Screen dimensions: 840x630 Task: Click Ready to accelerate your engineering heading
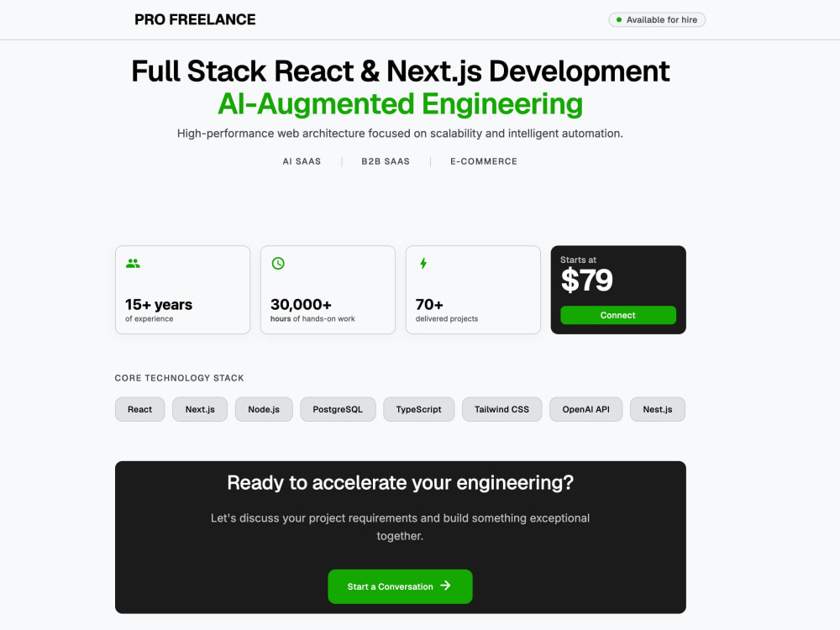pos(400,483)
